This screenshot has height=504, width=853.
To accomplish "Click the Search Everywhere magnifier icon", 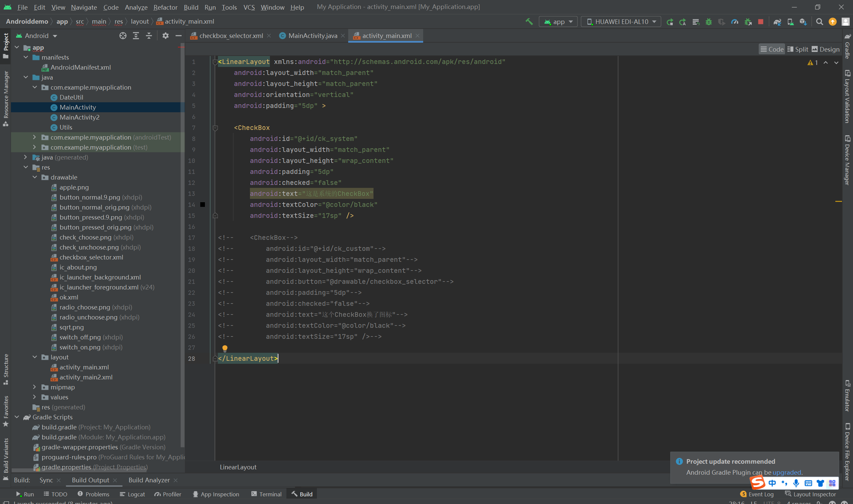I will [x=819, y=22].
